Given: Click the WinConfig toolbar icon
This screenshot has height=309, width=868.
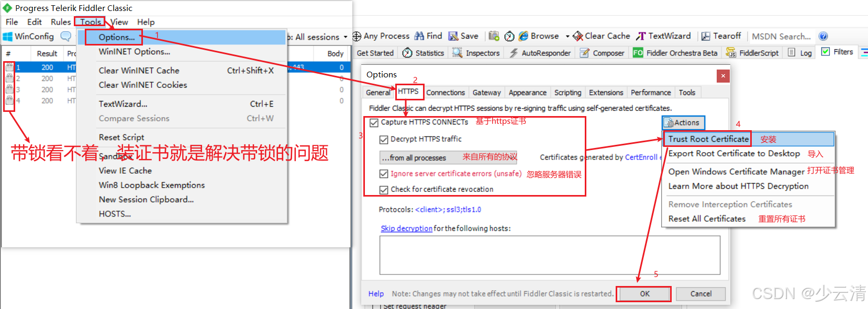Looking at the screenshot, I should pyautogui.click(x=8, y=37).
